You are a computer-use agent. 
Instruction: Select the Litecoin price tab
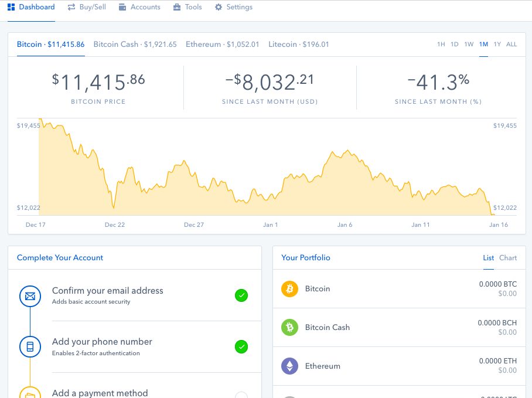(x=299, y=45)
